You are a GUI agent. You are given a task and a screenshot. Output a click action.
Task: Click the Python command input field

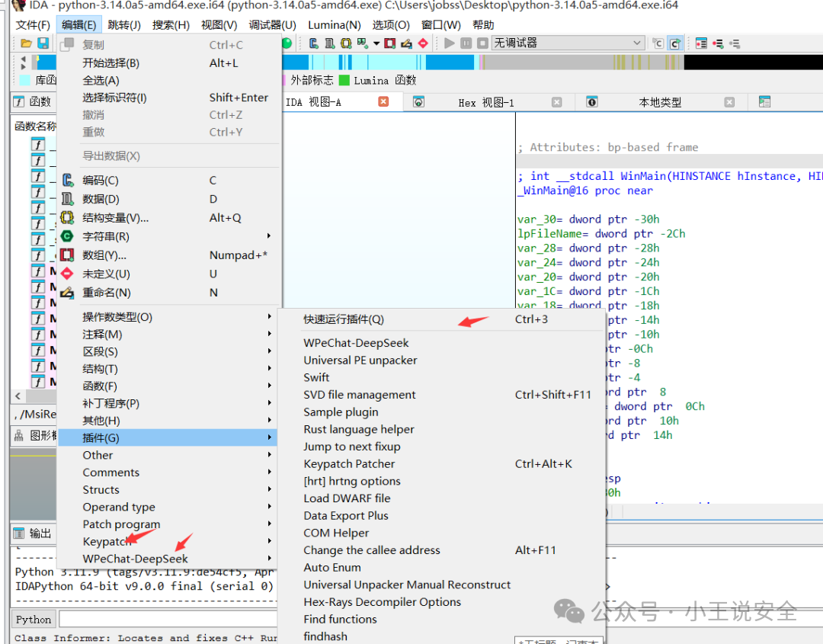168,620
